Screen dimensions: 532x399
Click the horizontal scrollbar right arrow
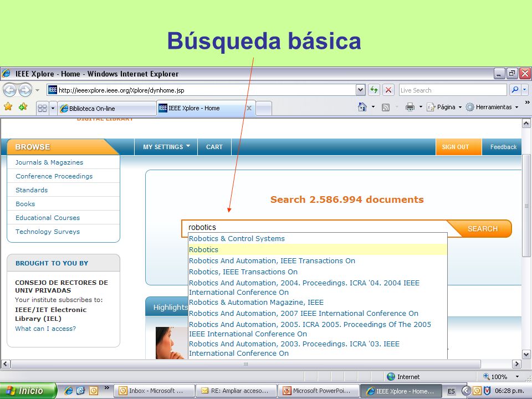pyautogui.click(x=516, y=364)
